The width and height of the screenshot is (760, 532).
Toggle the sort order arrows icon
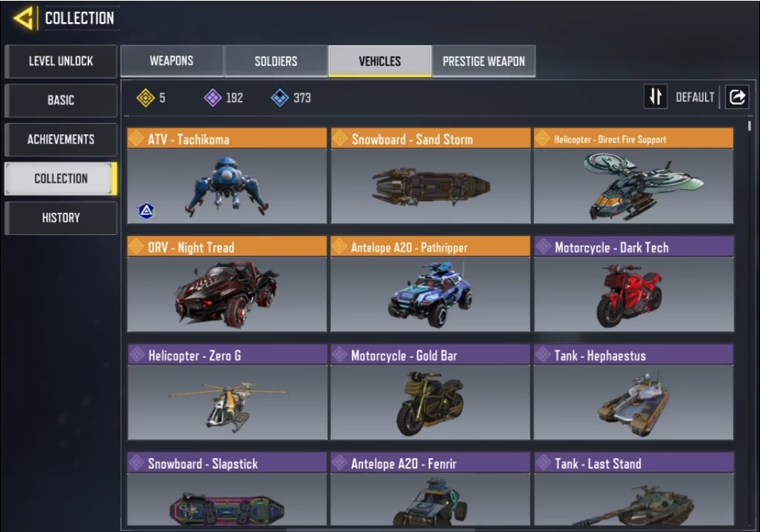point(655,96)
